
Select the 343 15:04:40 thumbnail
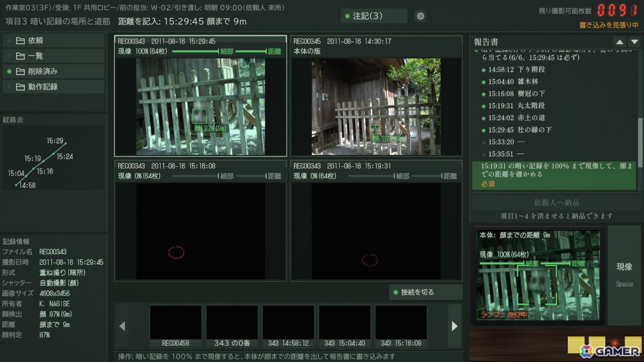pos(345,326)
